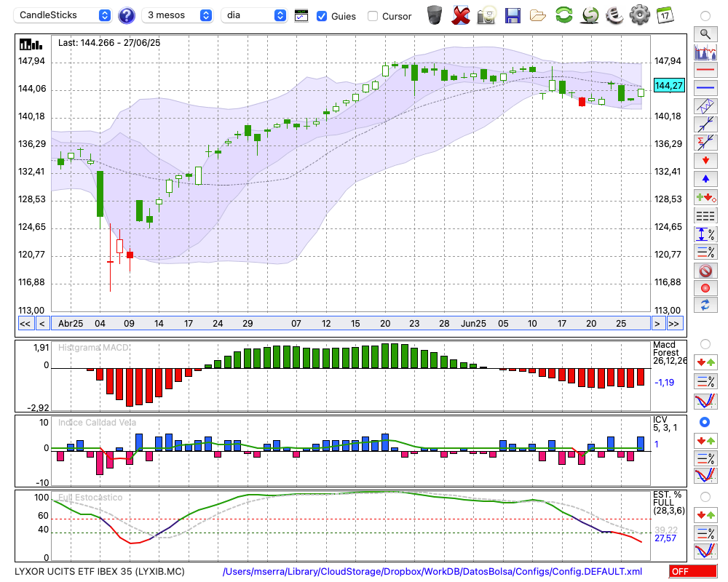Screen dimensions: 728x582
Task: Click the Last: 144.266 - 27/06/25 text
Action: pyautogui.click(x=109, y=43)
